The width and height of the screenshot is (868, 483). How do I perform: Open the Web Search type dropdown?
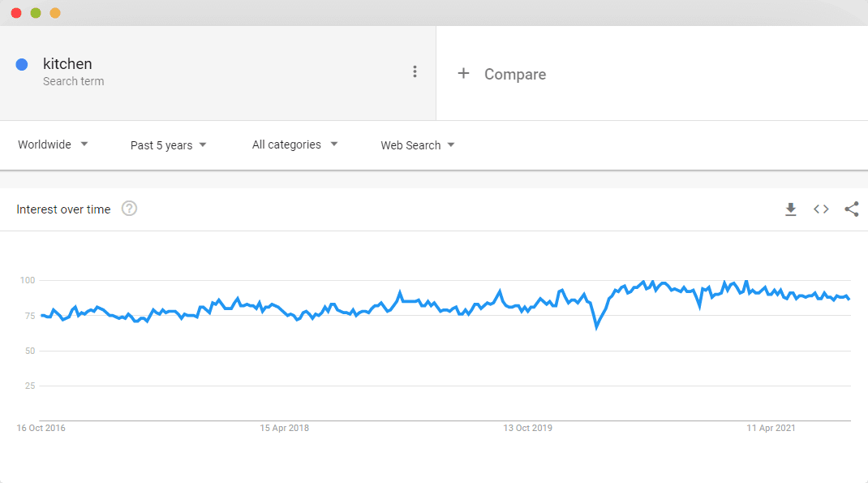click(x=418, y=145)
